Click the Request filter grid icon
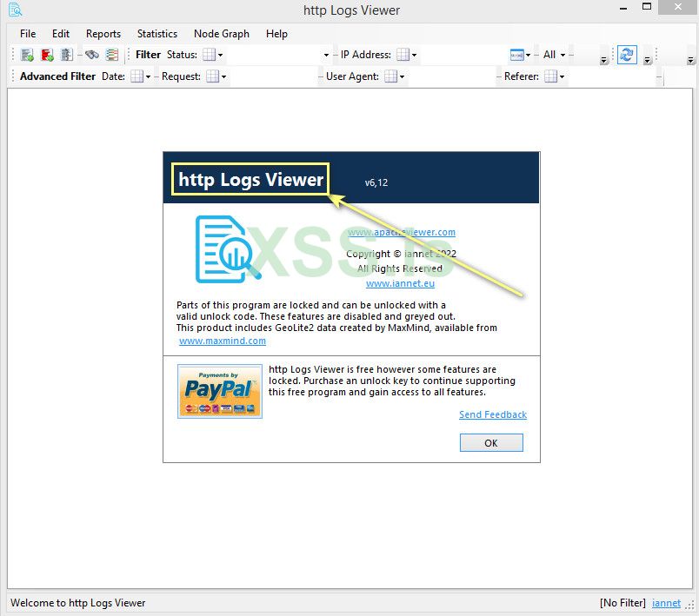Screen dimensions: 699x616 (x=213, y=76)
